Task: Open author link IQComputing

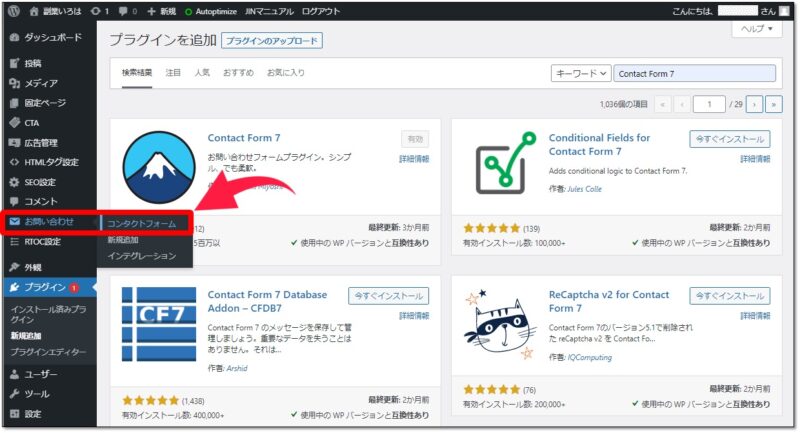Action: click(x=590, y=357)
